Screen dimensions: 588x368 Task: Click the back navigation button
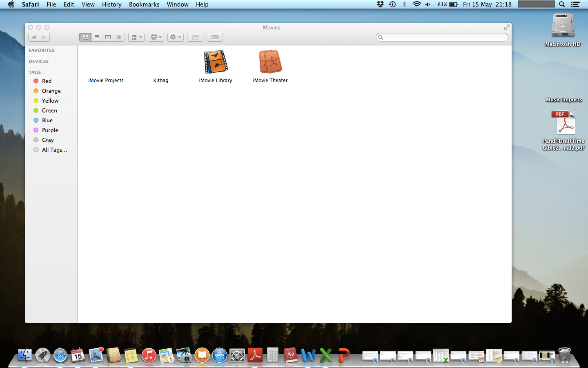point(34,37)
